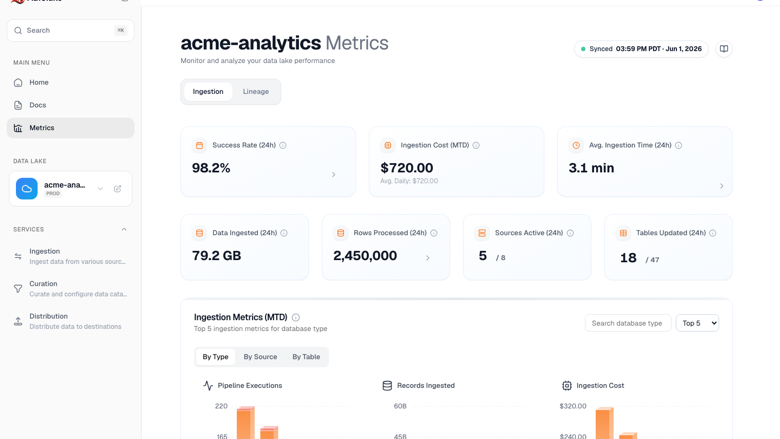The image size is (780, 439).
Task: Click the Search database type field
Action: [628, 323]
